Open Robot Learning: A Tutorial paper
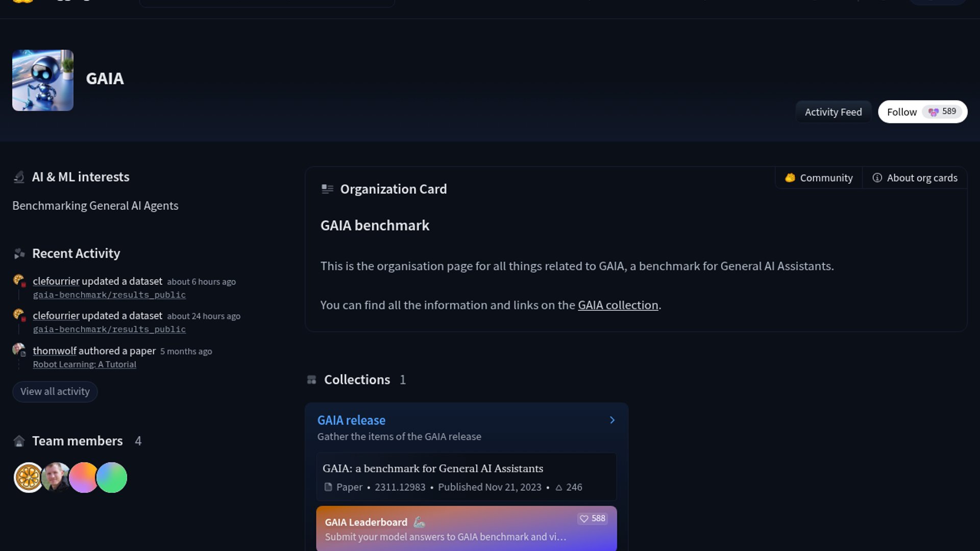This screenshot has width=980, height=551. (84, 364)
